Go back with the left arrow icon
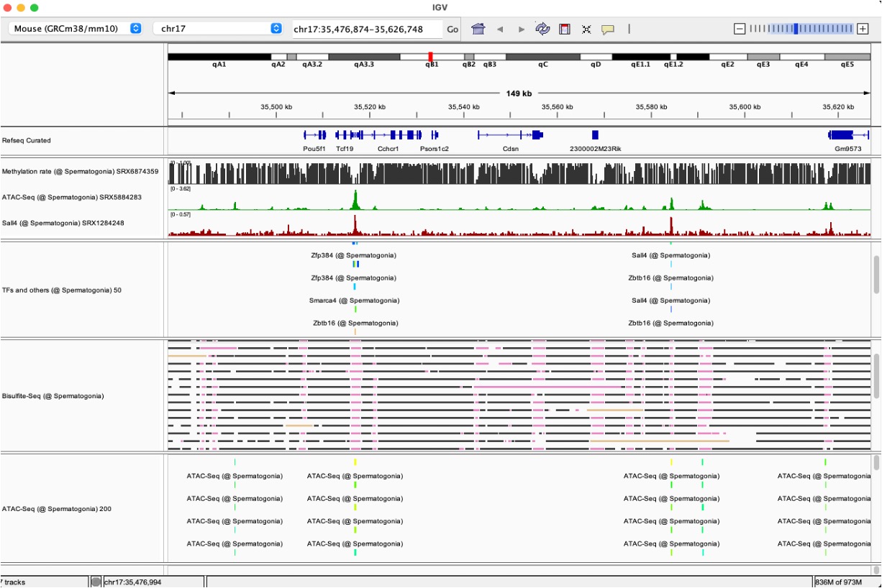882x588 pixels. pos(500,29)
